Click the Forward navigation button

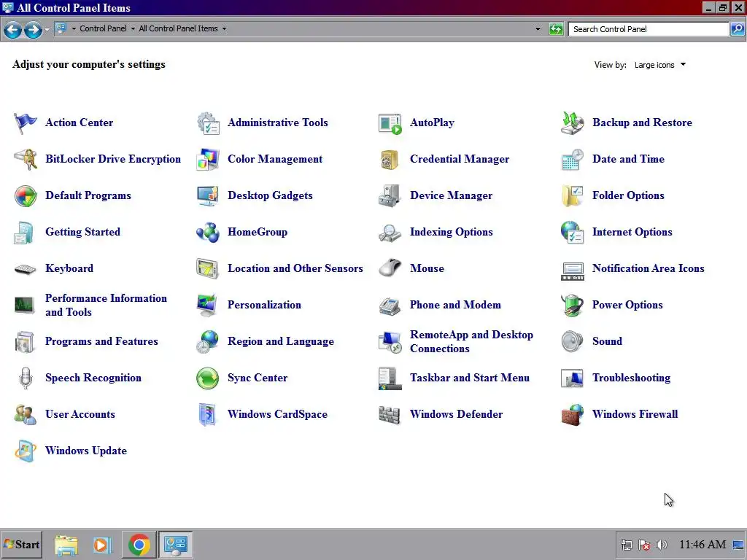[x=33, y=30]
